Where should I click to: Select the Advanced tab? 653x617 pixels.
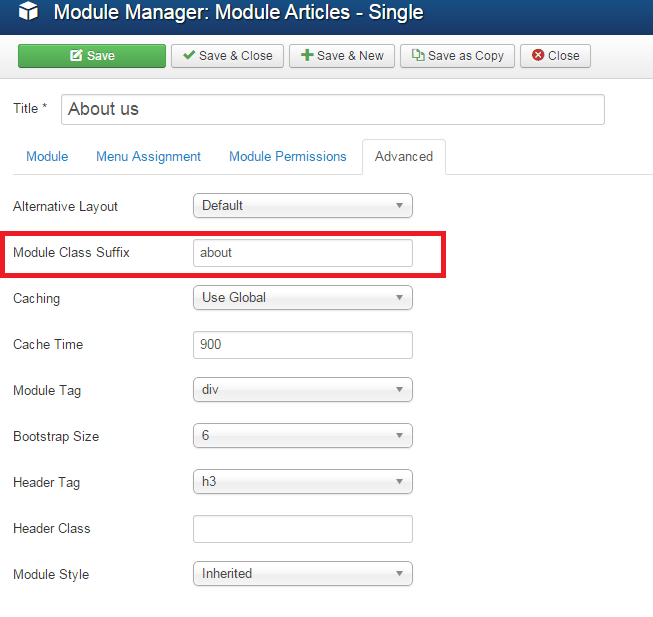404,157
